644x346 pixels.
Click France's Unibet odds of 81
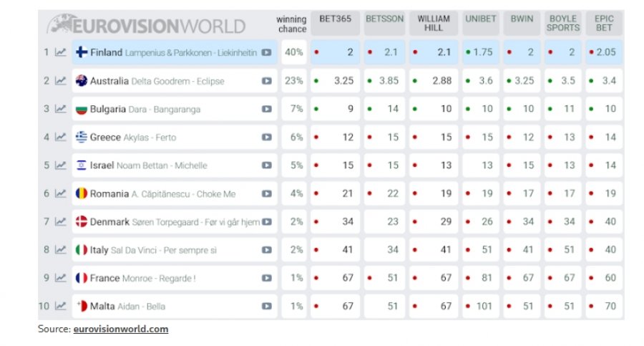tap(481, 278)
